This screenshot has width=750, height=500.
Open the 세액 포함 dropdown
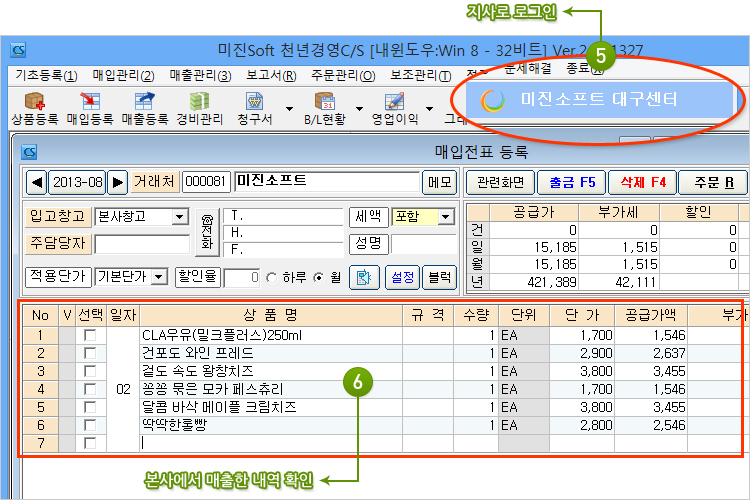point(446,217)
